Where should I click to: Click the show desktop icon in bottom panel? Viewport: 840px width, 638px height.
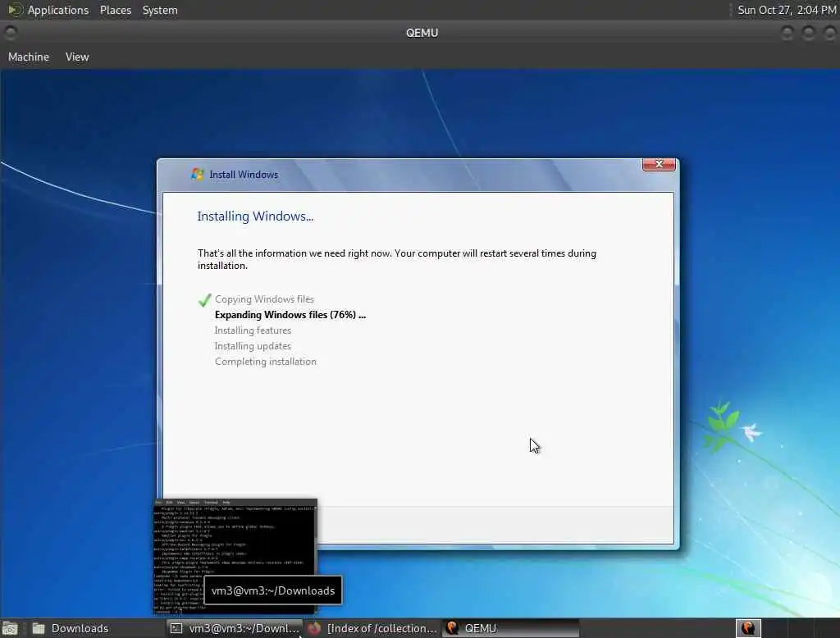(x=10, y=628)
